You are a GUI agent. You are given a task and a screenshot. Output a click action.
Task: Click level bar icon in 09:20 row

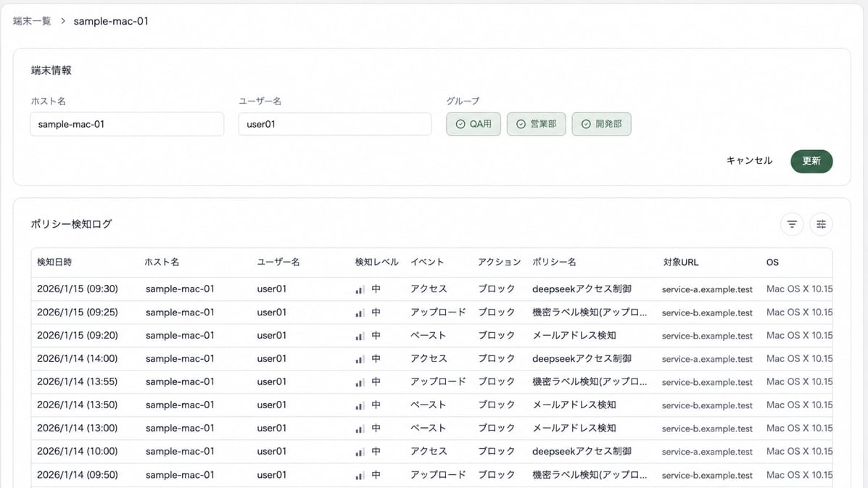[360, 336]
